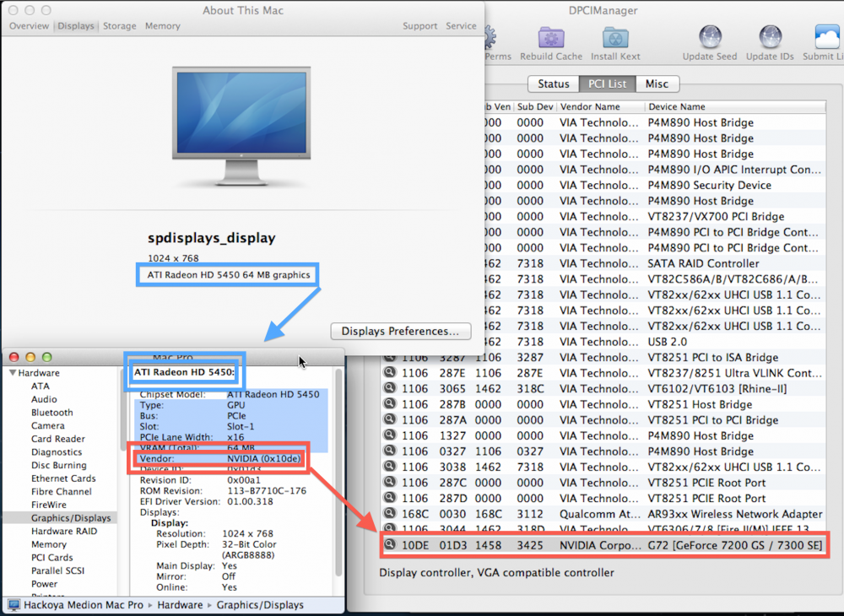The width and height of the screenshot is (844, 616).
Task: Select Bluetooth in the Hardware sidebar
Action: click(52, 413)
